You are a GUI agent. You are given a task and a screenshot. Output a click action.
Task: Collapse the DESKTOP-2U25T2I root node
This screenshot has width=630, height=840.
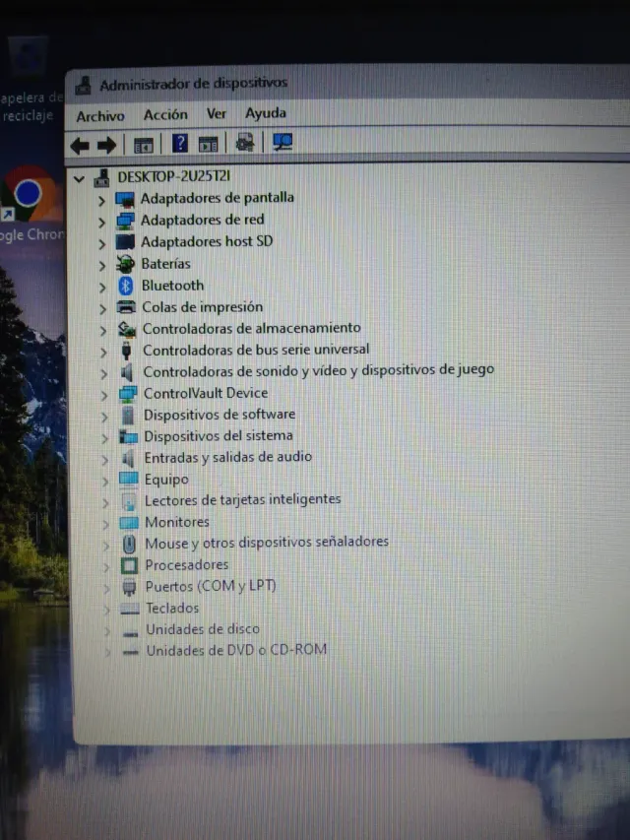80,179
